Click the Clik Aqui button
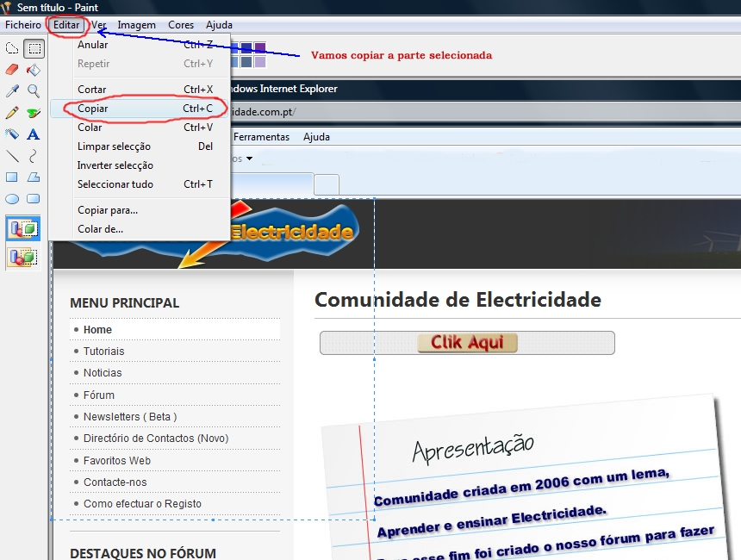This screenshot has height=560, width=741. pyautogui.click(x=467, y=342)
